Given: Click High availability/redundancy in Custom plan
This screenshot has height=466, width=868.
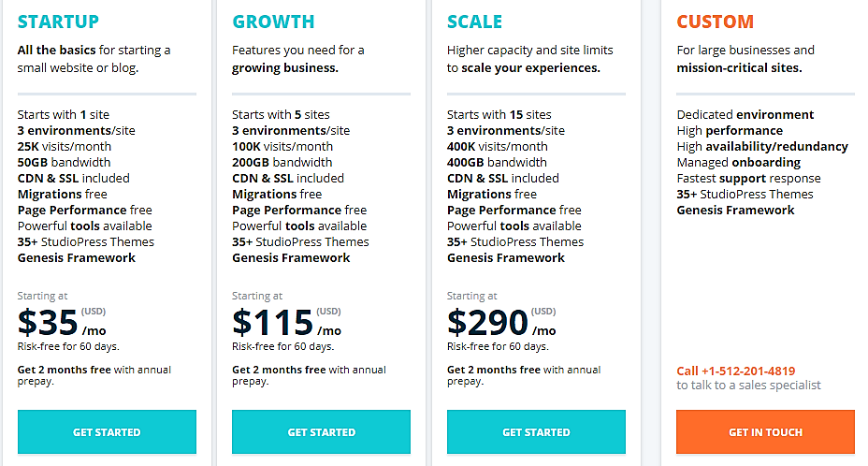Looking at the screenshot, I should coord(762,146).
